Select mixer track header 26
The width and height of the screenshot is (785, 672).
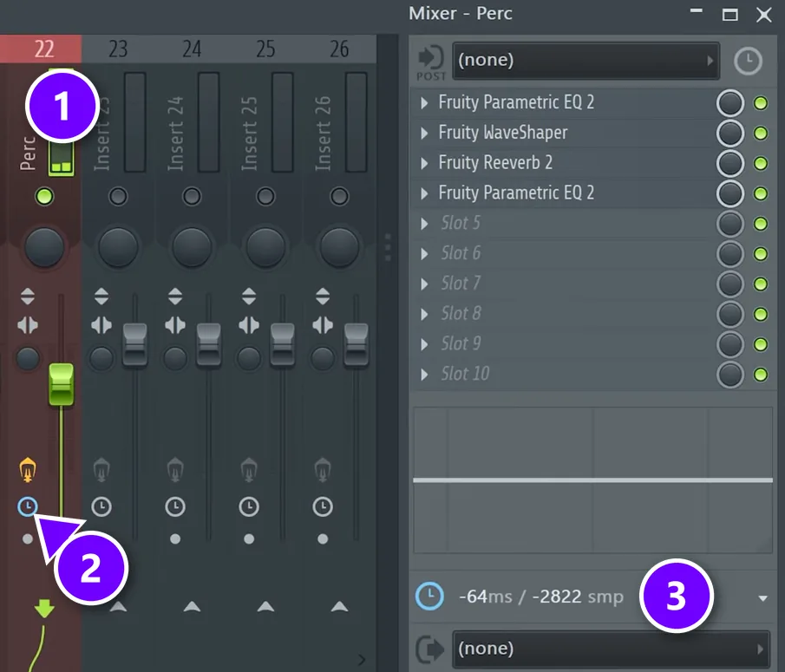tap(339, 49)
